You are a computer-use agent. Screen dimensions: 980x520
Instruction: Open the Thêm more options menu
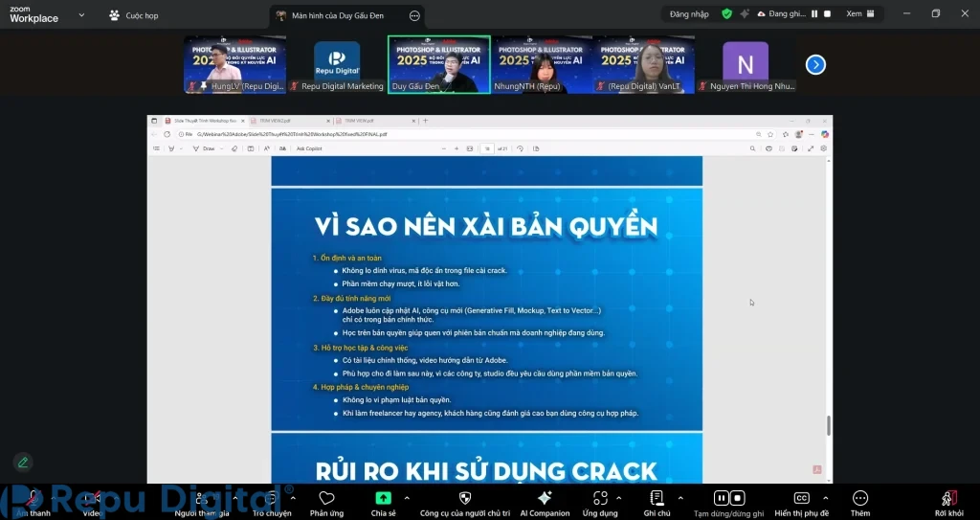859,501
